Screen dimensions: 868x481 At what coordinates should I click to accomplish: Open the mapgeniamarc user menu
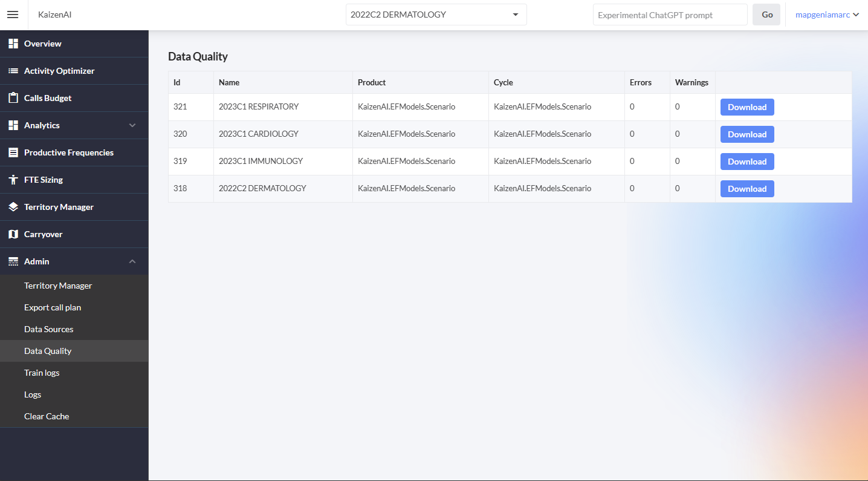tap(827, 15)
